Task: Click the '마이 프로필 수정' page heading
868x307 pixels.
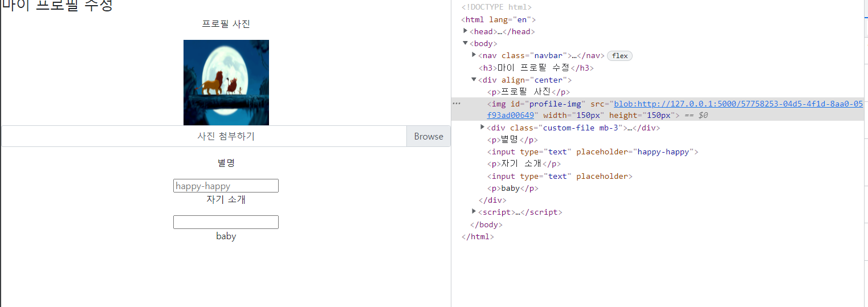Action: [x=58, y=6]
